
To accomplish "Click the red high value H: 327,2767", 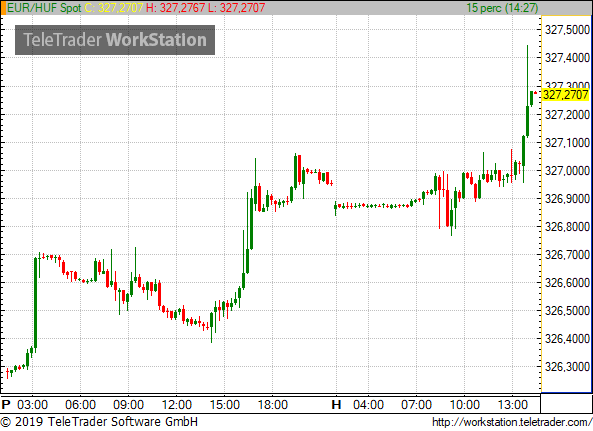I will tap(175, 8).
